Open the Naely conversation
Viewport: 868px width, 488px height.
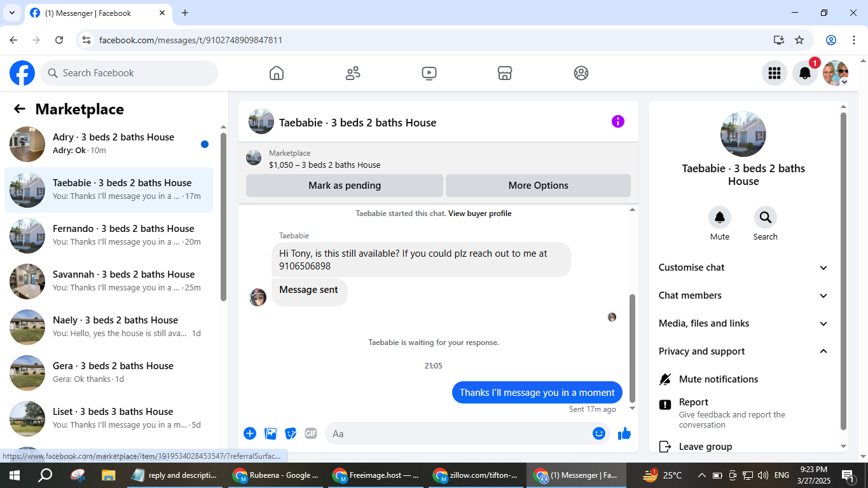(109, 327)
